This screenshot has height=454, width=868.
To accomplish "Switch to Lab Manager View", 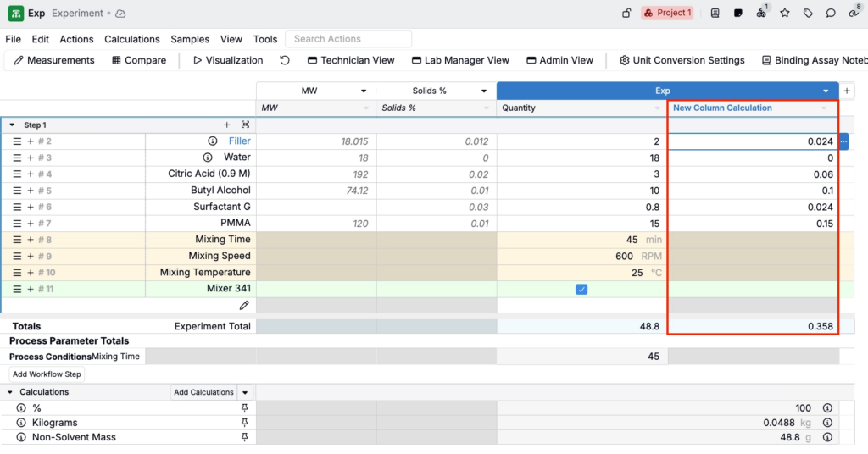I will tap(460, 60).
